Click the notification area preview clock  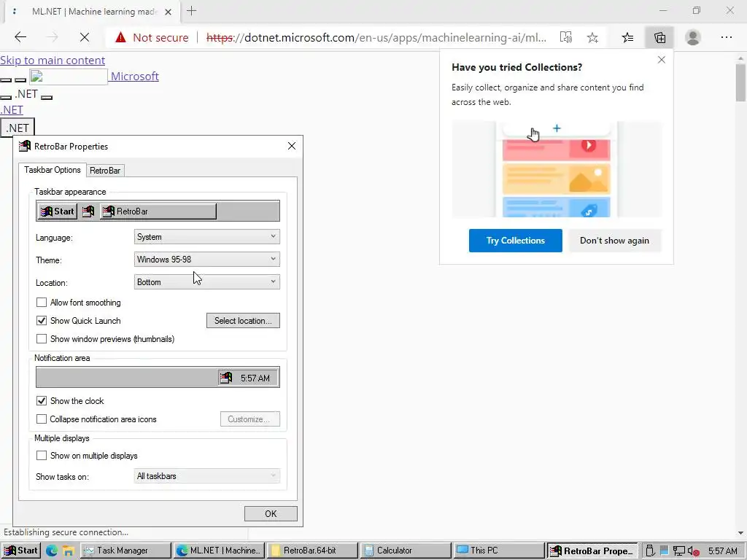(x=255, y=378)
